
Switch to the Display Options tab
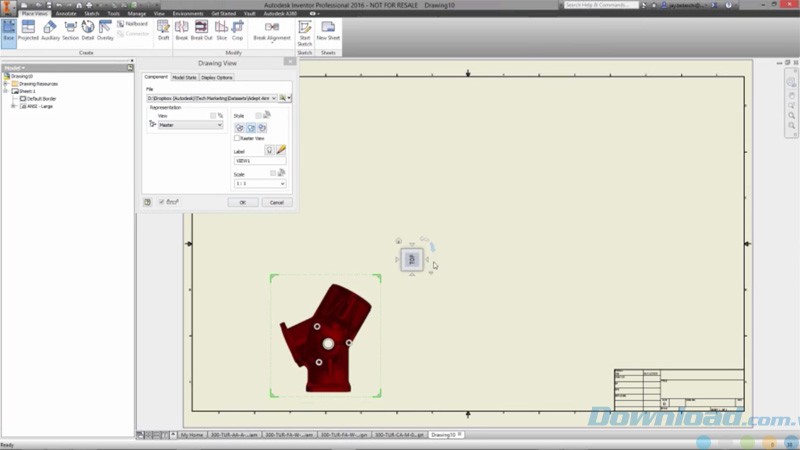coord(217,77)
